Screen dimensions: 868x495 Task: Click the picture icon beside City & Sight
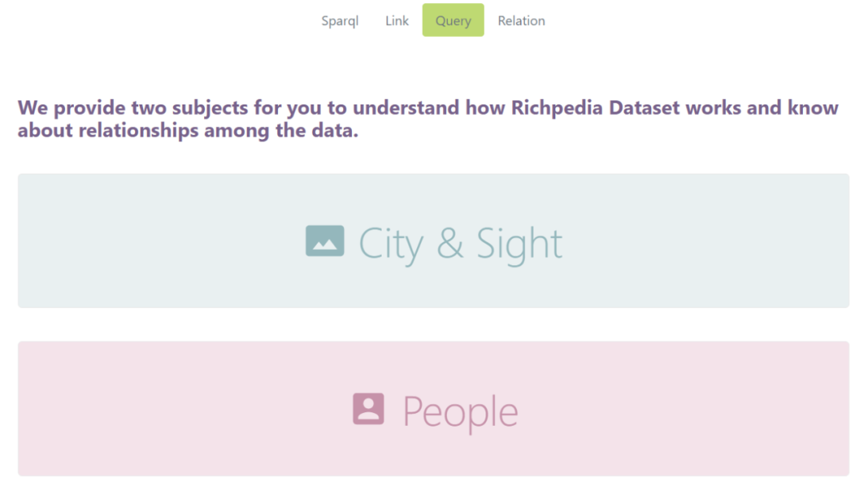325,241
